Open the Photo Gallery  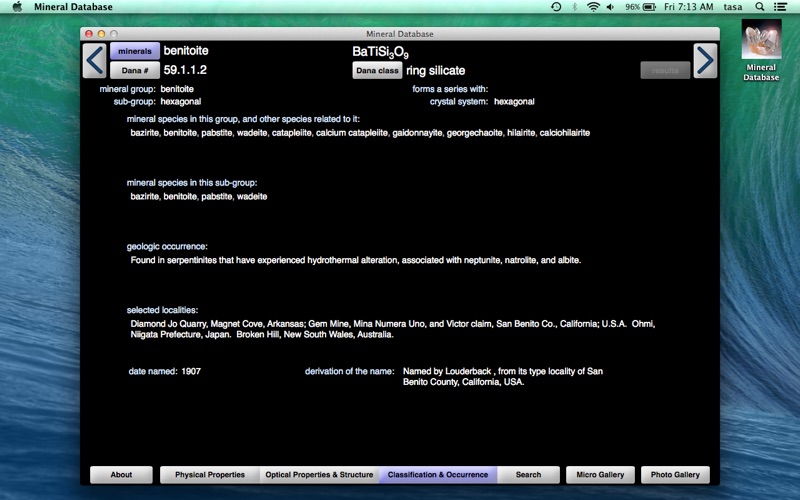tap(675, 475)
